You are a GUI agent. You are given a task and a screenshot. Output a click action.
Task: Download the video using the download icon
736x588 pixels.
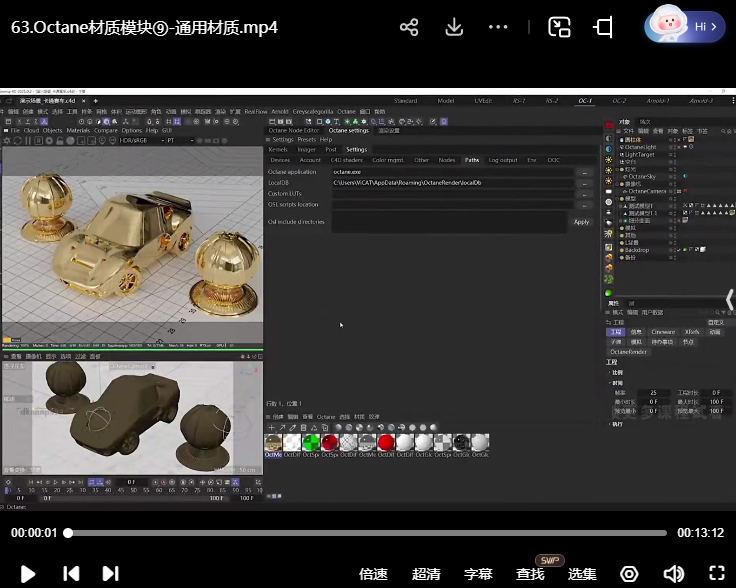[x=454, y=27]
